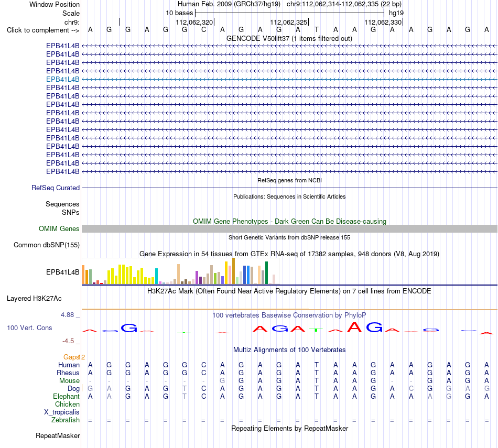Click the 112,062,320 coordinate label
498x448 pixels.
[x=194, y=22]
